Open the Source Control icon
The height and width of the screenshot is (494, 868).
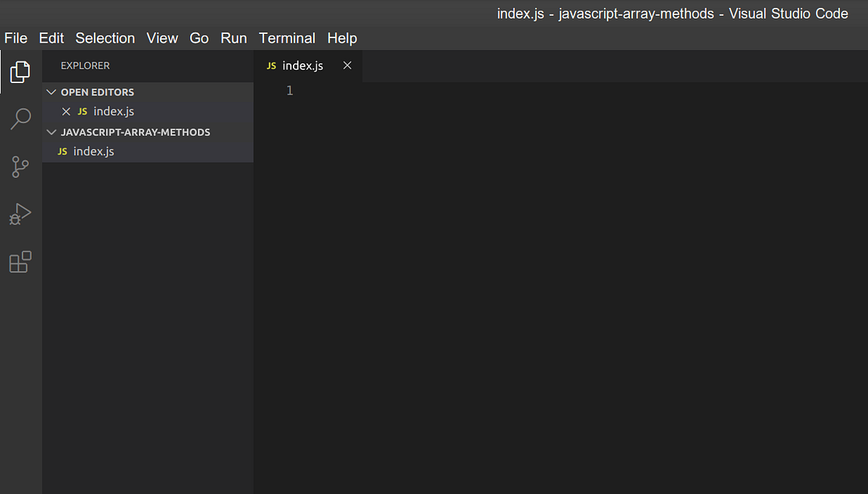tap(21, 166)
